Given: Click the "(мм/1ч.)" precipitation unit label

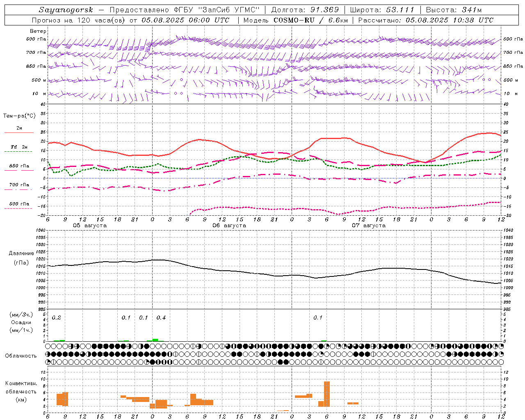Looking at the screenshot, I should [x=21, y=330].
